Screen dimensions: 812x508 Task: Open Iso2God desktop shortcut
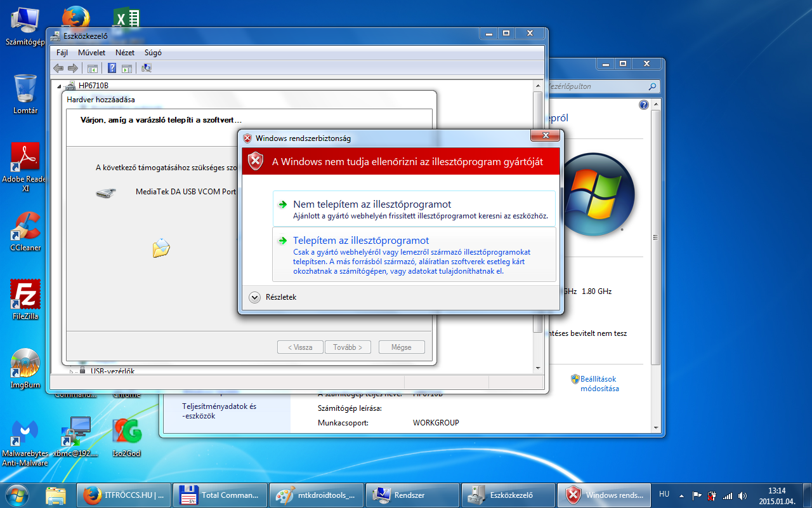(x=126, y=436)
